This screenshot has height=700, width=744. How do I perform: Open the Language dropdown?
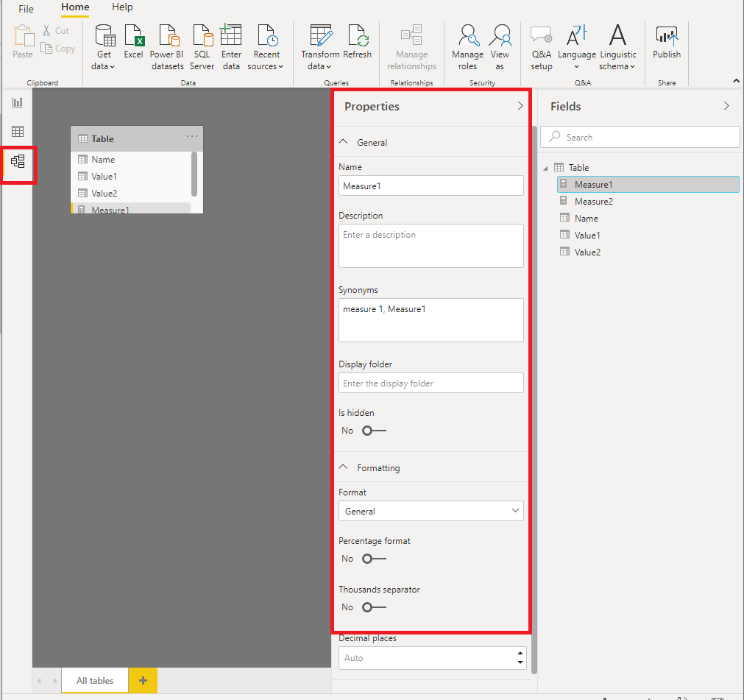pyautogui.click(x=576, y=47)
